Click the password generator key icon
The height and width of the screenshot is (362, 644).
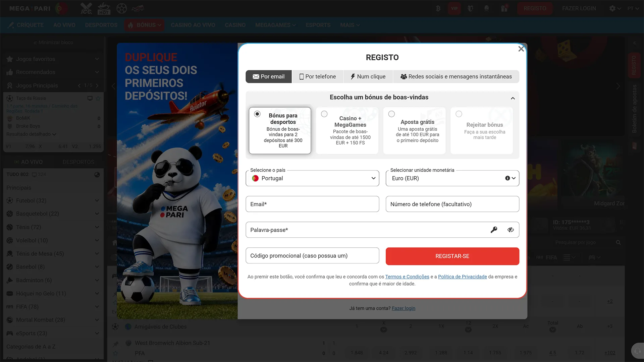pyautogui.click(x=494, y=230)
